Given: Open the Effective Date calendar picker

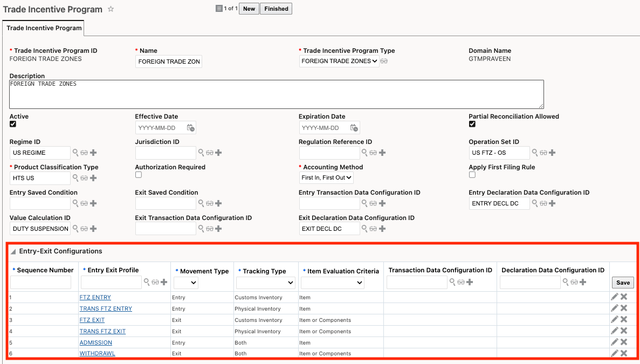Looking at the screenshot, I should [191, 128].
